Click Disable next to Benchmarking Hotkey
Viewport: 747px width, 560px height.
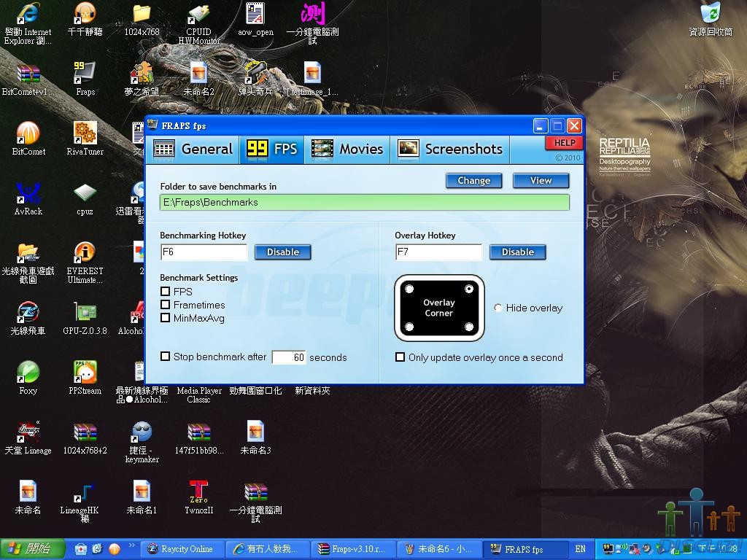point(282,252)
